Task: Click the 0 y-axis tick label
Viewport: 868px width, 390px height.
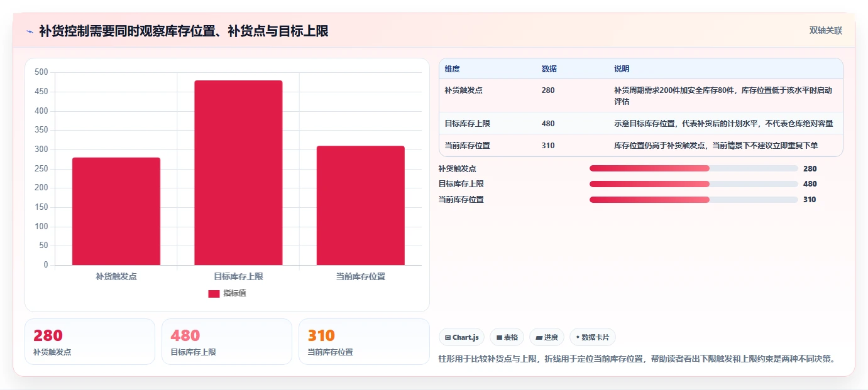Action: [x=46, y=265]
